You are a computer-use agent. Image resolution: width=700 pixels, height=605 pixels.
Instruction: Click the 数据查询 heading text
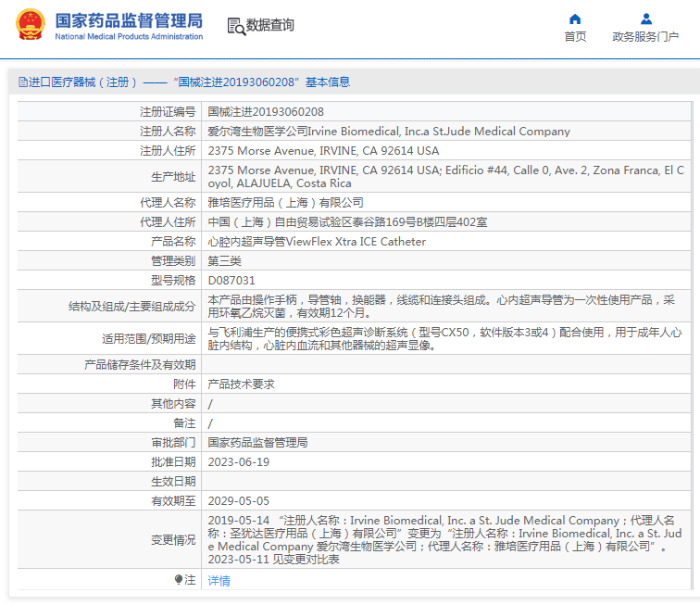pos(270,25)
